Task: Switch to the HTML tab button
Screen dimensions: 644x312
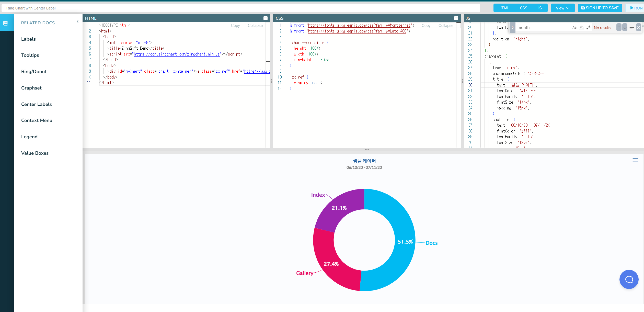Action: pos(504,8)
